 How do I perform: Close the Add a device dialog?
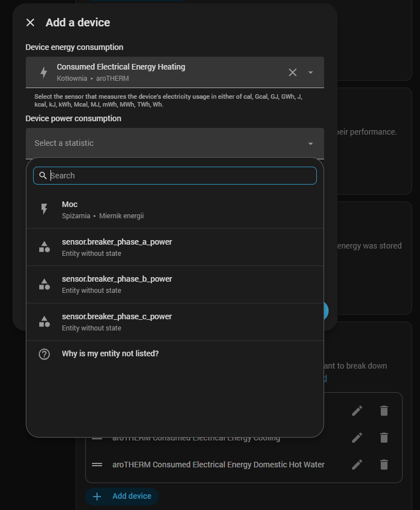tap(30, 22)
